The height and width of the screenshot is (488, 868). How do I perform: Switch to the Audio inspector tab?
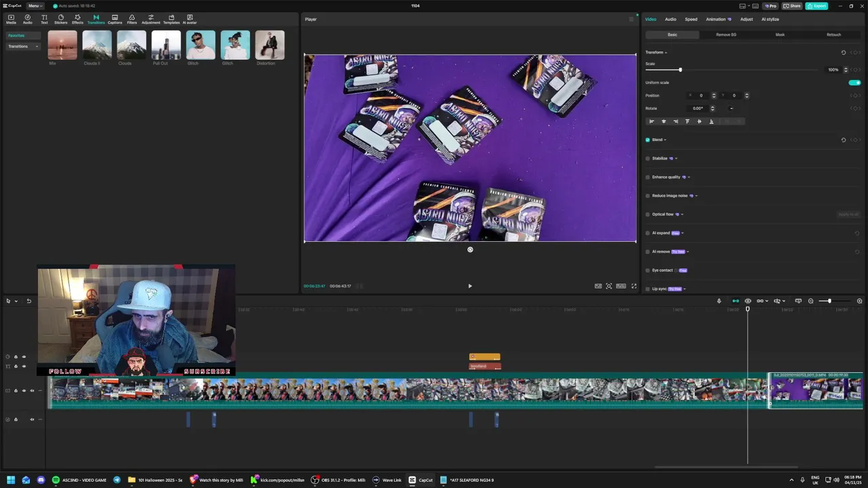pyautogui.click(x=670, y=19)
